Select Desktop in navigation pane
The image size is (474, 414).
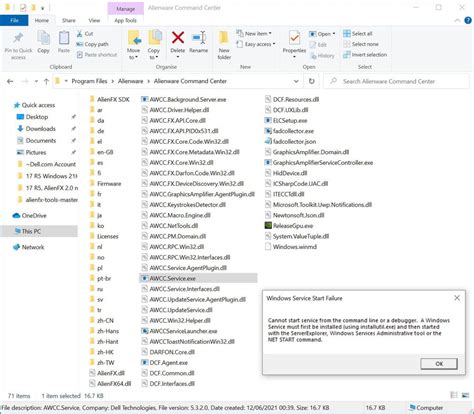point(37,117)
